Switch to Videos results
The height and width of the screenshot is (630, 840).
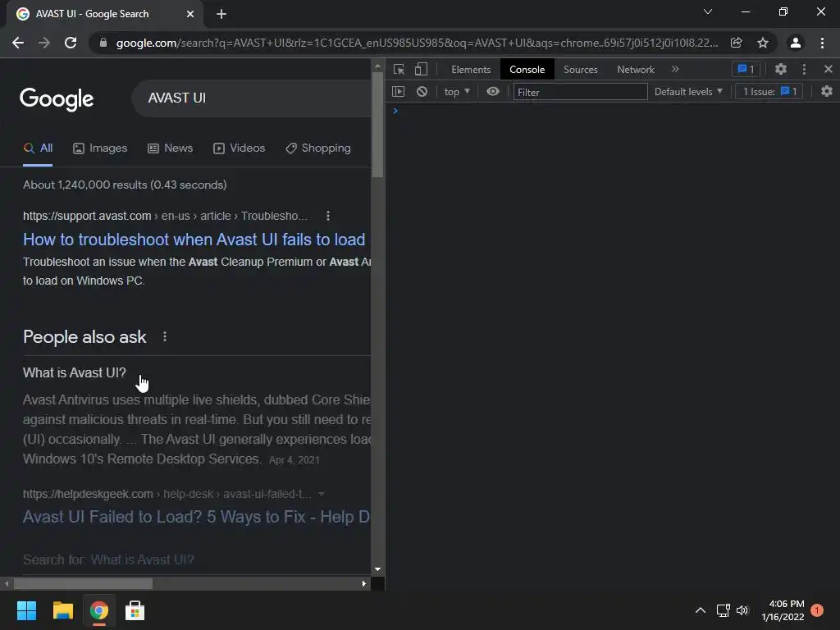(239, 148)
